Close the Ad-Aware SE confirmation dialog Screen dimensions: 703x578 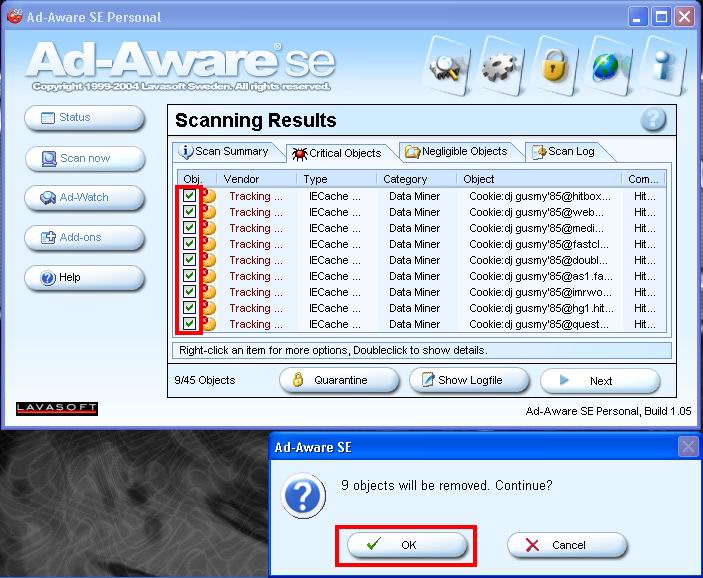tap(688, 446)
